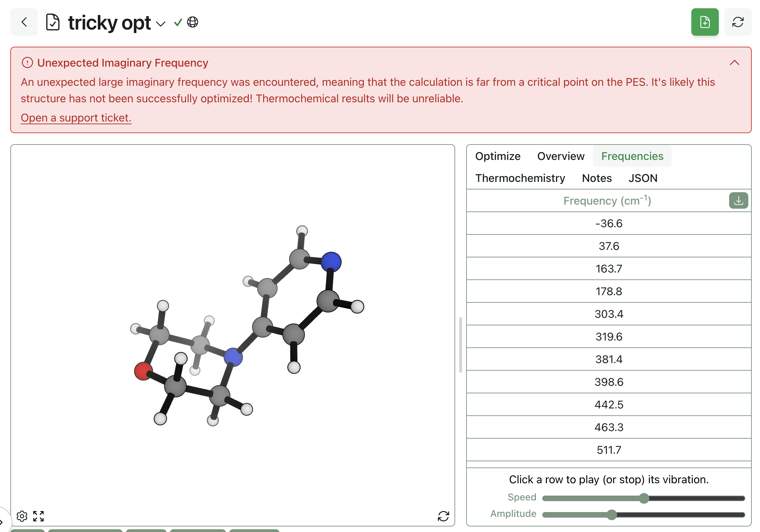760x532 pixels.
Task: Select the JSON tab
Action: (x=643, y=178)
